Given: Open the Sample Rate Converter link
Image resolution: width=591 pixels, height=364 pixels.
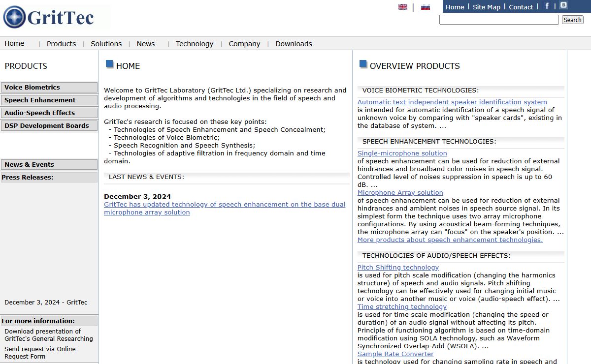Looking at the screenshot, I should (395, 354).
